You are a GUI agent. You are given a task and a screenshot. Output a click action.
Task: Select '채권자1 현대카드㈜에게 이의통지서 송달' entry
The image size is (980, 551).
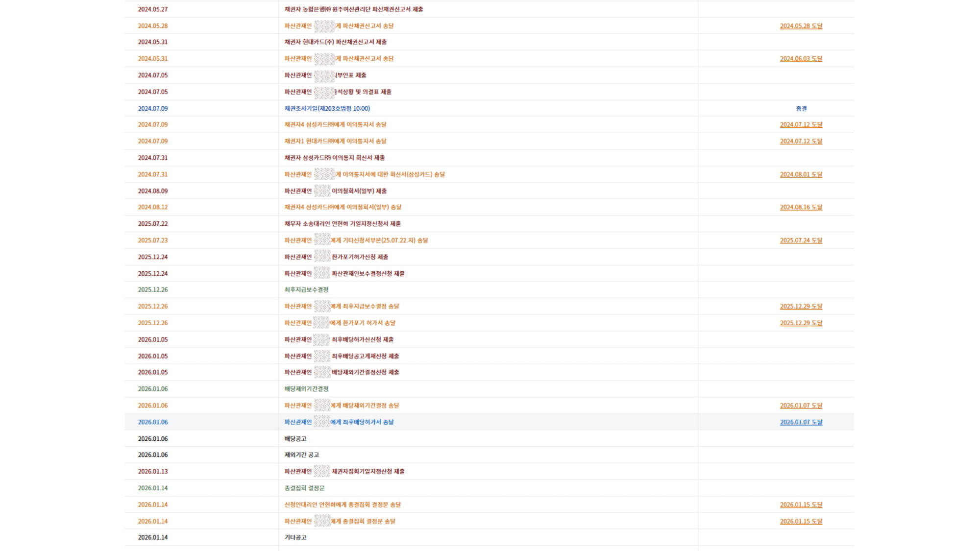click(x=336, y=142)
